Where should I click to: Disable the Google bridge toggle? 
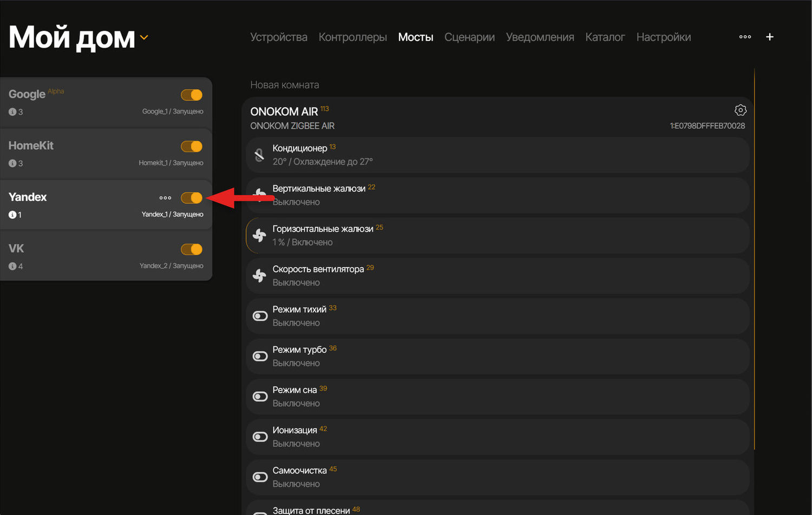coord(192,95)
